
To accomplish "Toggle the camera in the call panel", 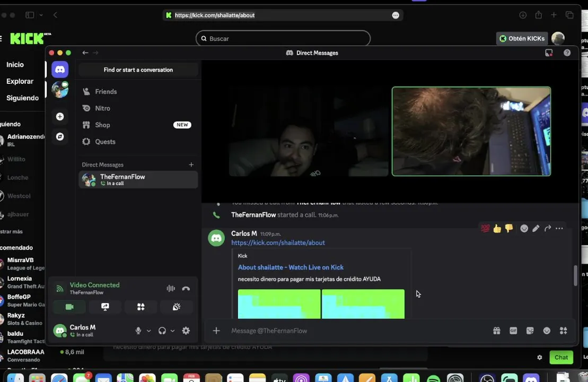I will click(x=69, y=307).
